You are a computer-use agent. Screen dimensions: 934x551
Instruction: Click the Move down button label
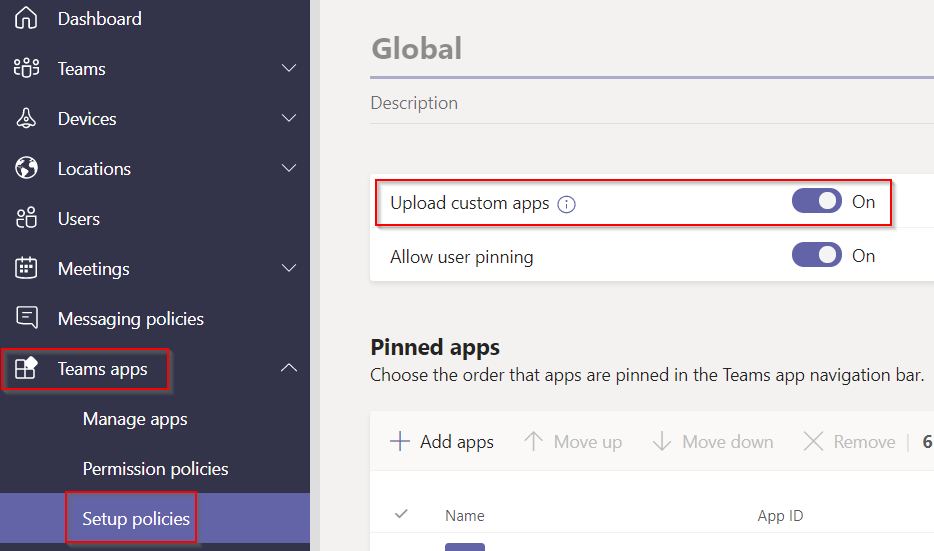[728, 442]
